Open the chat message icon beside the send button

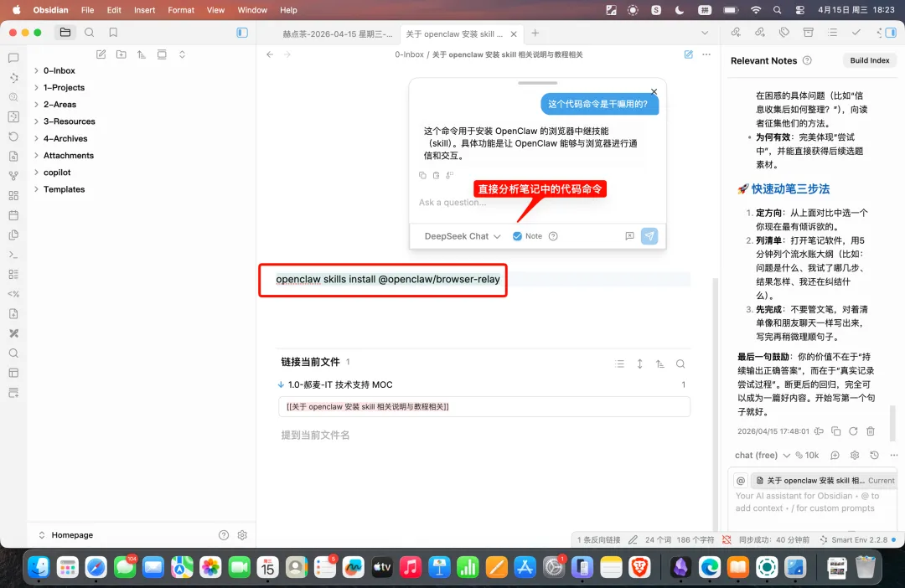[629, 236]
